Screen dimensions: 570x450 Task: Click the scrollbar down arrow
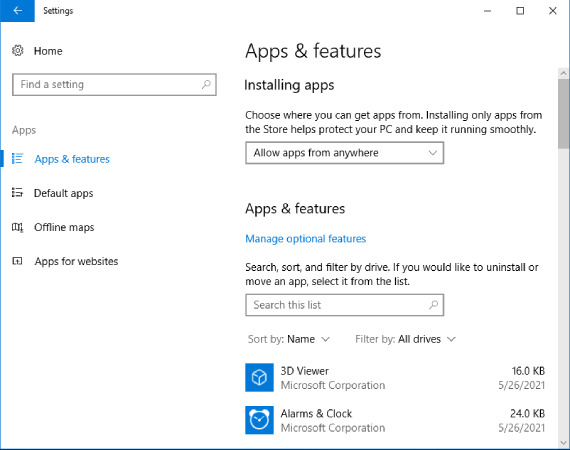point(563,443)
